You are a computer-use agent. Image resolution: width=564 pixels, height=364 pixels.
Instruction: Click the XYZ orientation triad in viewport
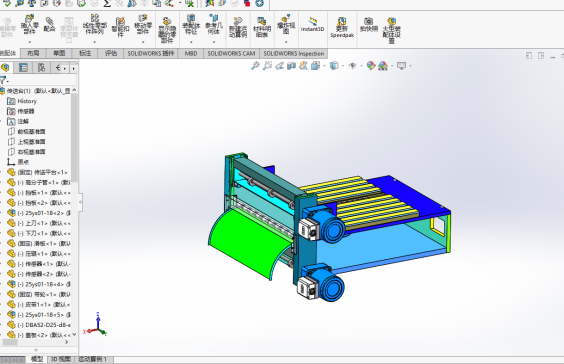(x=95, y=325)
